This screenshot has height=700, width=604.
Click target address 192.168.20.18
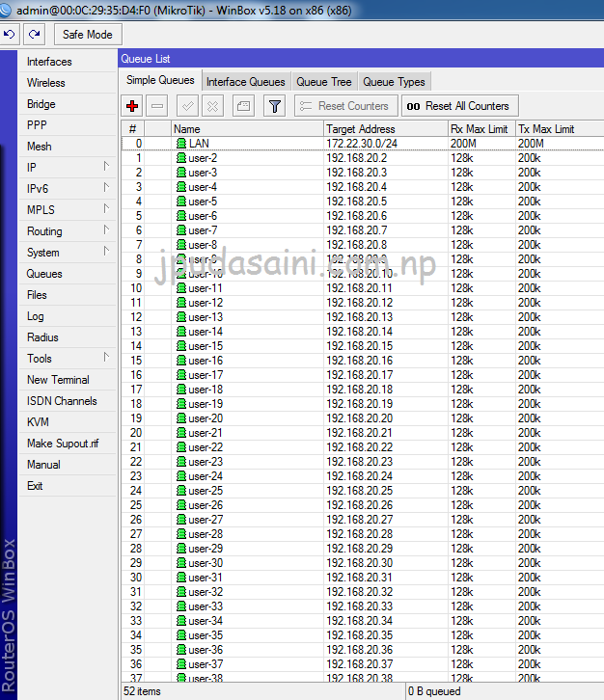pos(360,390)
